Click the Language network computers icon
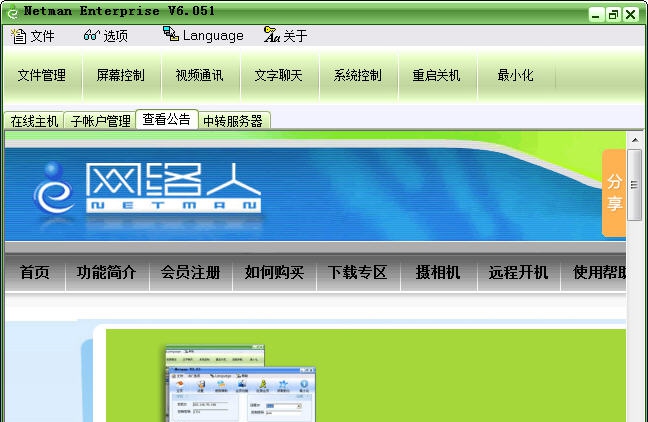This screenshot has height=422, width=648. [x=171, y=34]
